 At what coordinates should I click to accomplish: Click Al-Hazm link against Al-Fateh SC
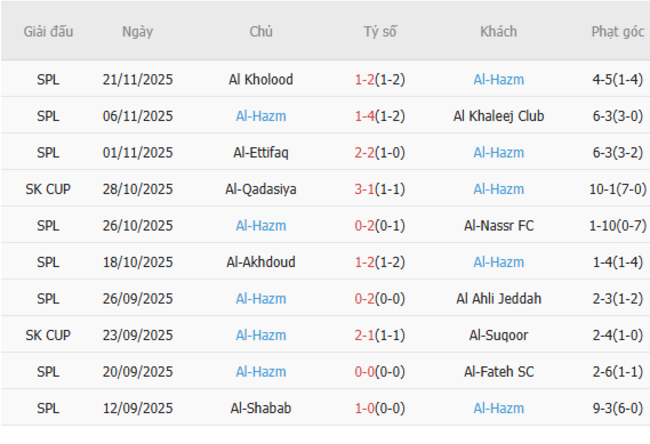(261, 372)
